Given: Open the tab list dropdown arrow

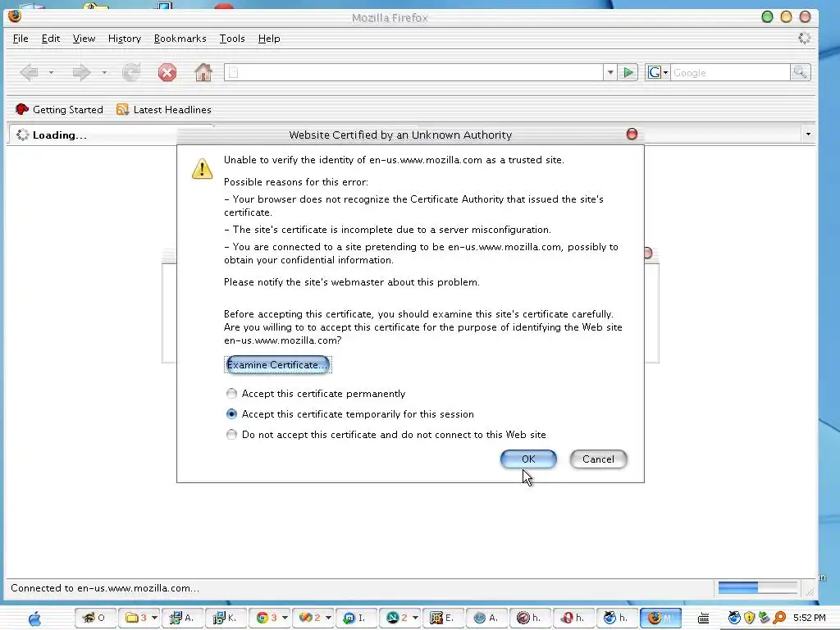Looking at the screenshot, I should tap(808, 134).
